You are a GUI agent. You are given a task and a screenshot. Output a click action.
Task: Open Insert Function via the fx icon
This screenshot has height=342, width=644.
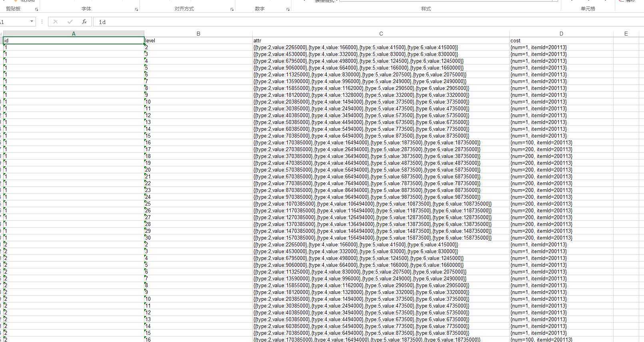pyautogui.click(x=84, y=22)
